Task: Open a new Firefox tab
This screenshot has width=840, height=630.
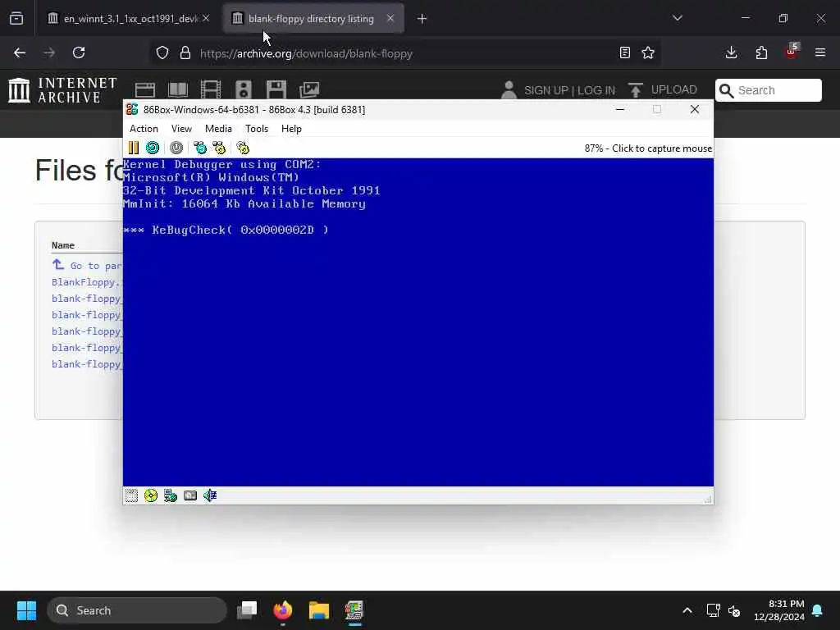Action: tap(422, 19)
